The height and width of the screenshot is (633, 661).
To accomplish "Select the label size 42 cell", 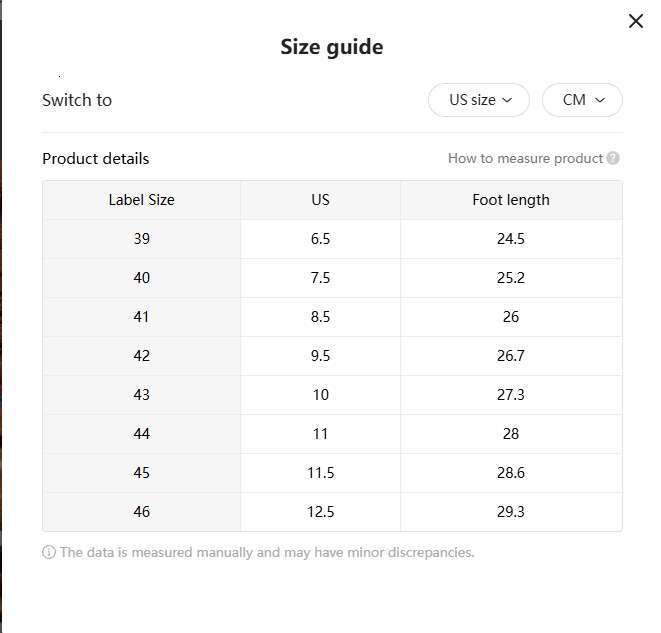I will [141, 356].
